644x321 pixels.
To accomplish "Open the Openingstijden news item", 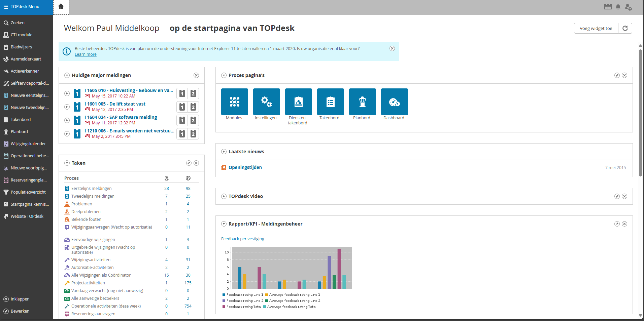I will (x=245, y=167).
